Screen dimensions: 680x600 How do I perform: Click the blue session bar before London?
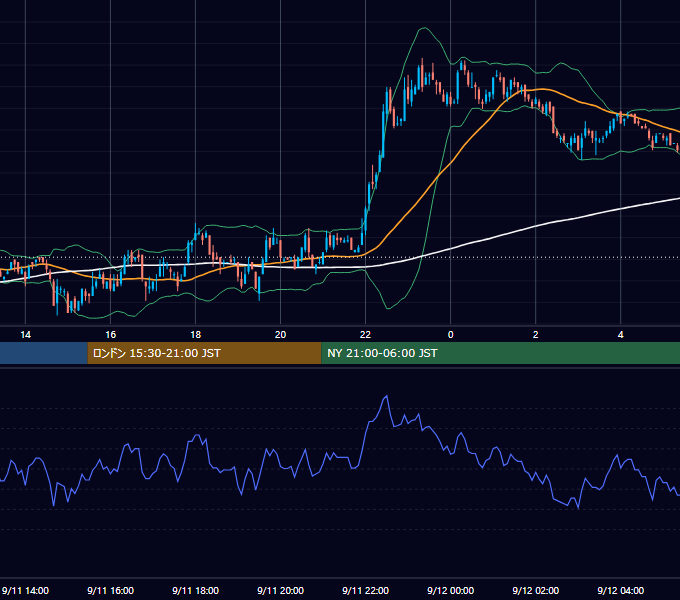(43, 353)
